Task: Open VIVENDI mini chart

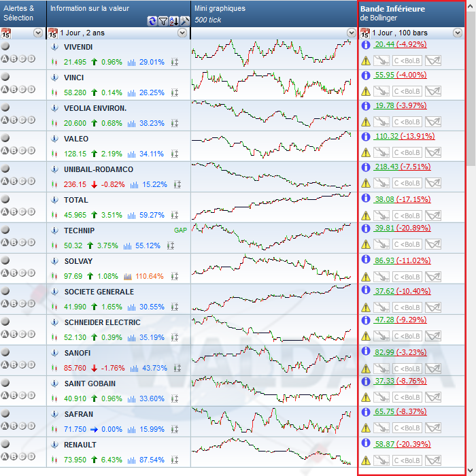Action: [271, 53]
